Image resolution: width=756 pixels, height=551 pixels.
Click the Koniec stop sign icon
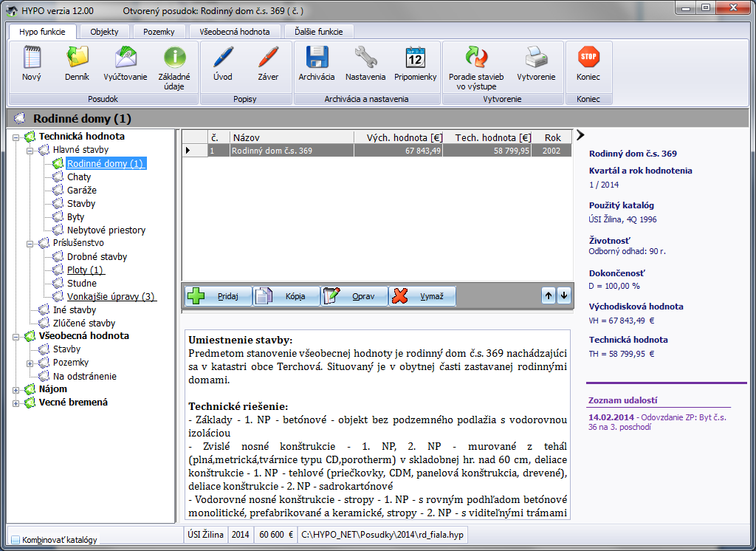pos(588,58)
